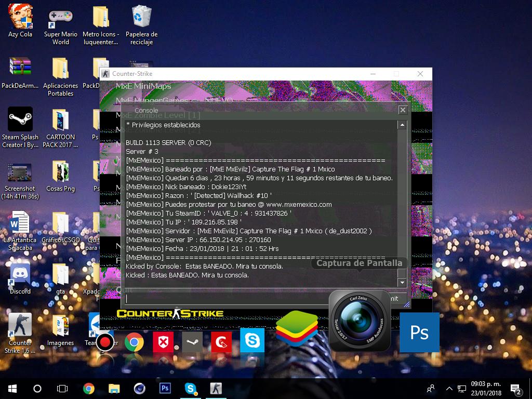Open the Imagenes folder
This screenshot has height=399, width=532.
(x=60, y=330)
